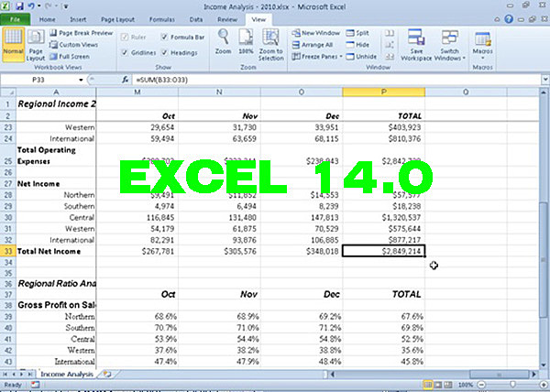Click the 100% zoom level in status bar
This screenshot has height=392, width=550.
(466, 385)
